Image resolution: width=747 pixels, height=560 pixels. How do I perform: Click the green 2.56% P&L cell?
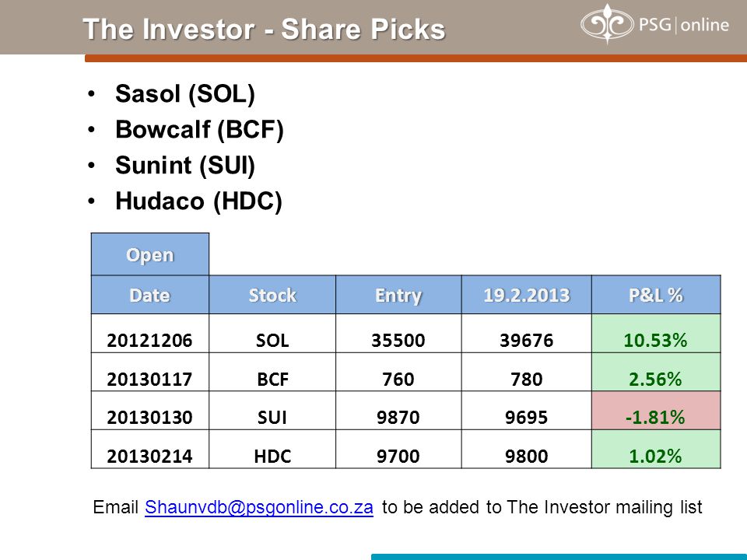click(656, 373)
